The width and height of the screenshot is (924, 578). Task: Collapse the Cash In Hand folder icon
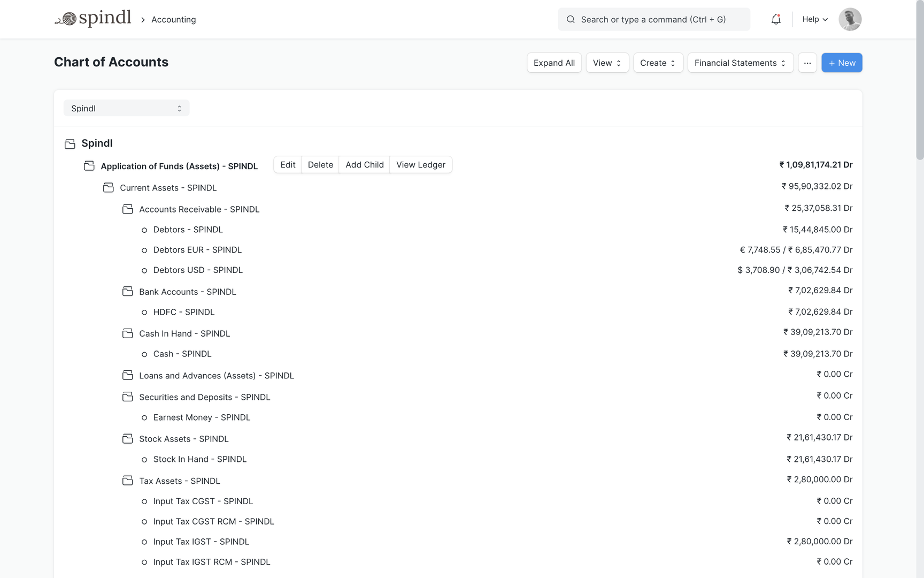[x=128, y=333]
